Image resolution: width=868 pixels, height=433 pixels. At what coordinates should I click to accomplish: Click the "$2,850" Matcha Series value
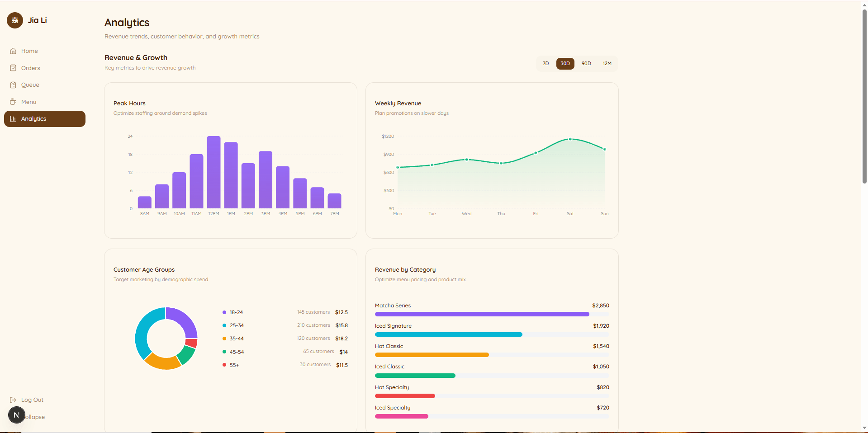pyautogui.click(x=601, y=306)
